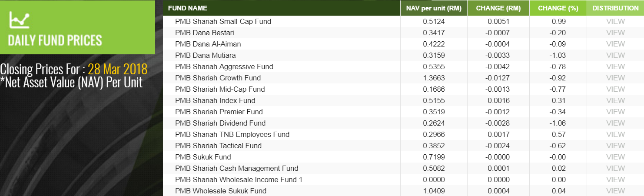
Task: Select the PMB Shariah Tactical Fund row name
Action: 218,146
